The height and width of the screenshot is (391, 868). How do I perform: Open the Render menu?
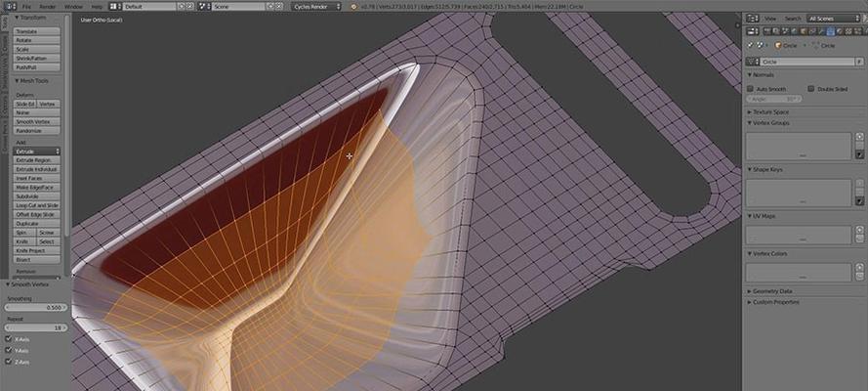click(x=48, y=7)
